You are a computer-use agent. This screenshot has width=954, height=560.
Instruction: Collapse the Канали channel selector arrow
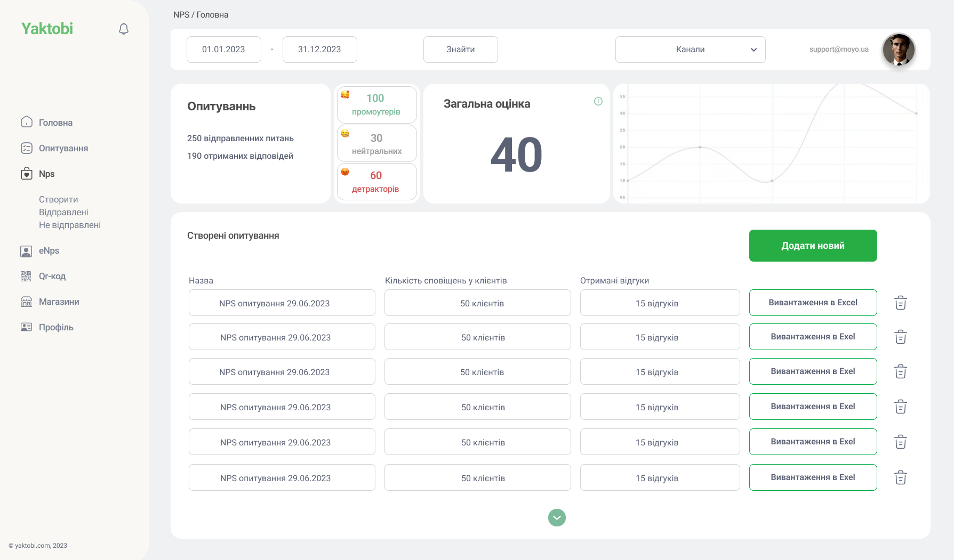pos(753,50)
